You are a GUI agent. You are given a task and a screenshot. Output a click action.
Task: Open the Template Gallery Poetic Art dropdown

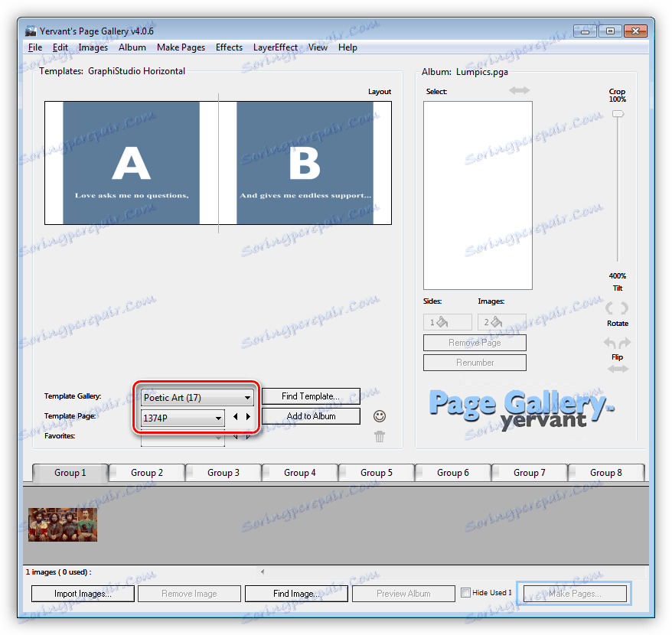197,398
